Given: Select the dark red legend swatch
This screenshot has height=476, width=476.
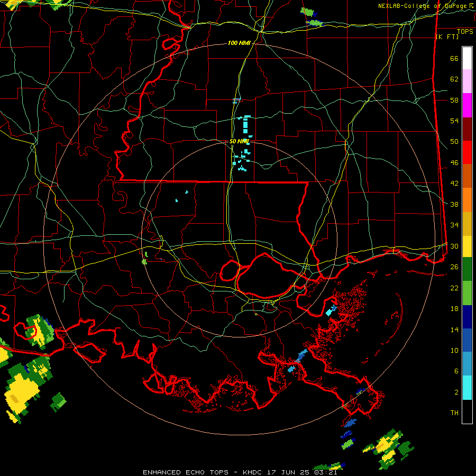Looking at the screenshot, I should [467, 130].
